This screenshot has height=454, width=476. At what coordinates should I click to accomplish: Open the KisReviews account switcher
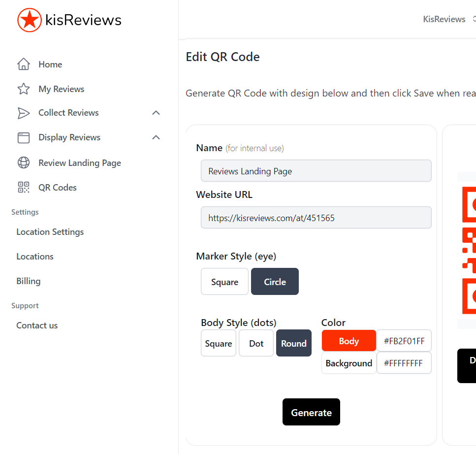point(448,19)
